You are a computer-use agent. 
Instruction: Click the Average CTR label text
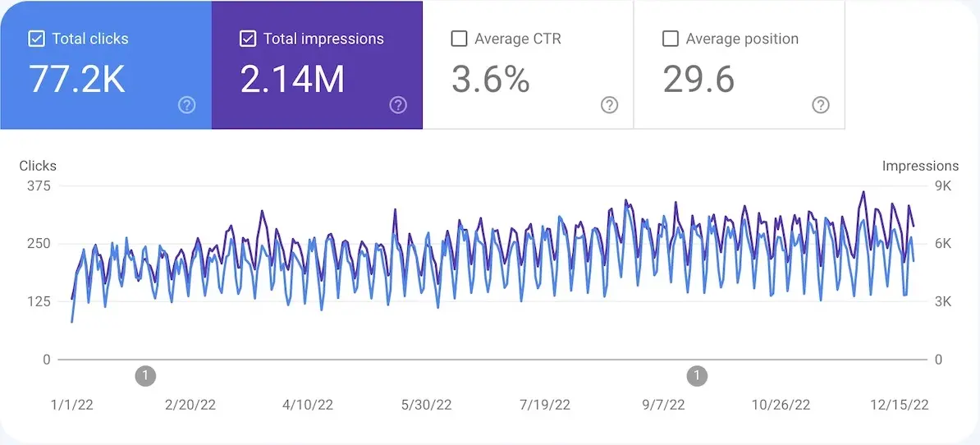tap(518, 39)
